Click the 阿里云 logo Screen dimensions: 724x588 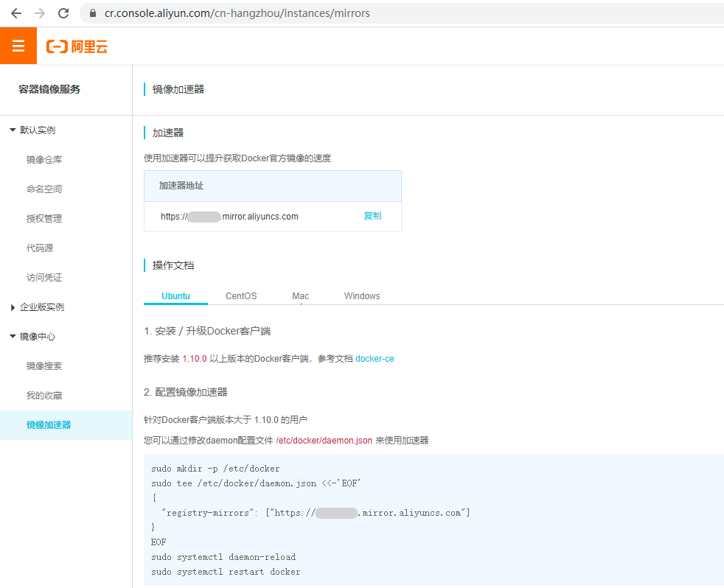77,46
